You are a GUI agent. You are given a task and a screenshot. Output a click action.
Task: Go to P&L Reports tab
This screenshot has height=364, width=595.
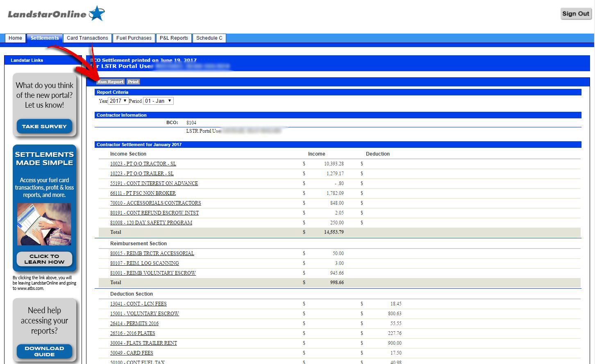pyautogui.click(x=174, y=38)
